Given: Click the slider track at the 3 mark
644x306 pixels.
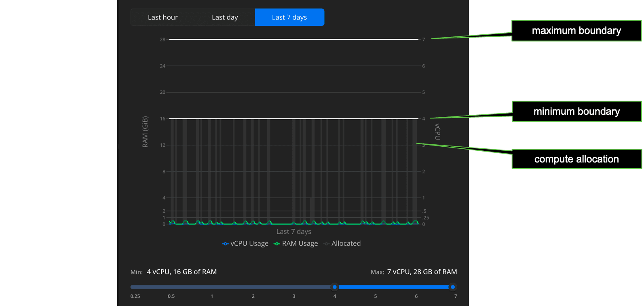Looking at the screenshot, I should coord(294,287).
